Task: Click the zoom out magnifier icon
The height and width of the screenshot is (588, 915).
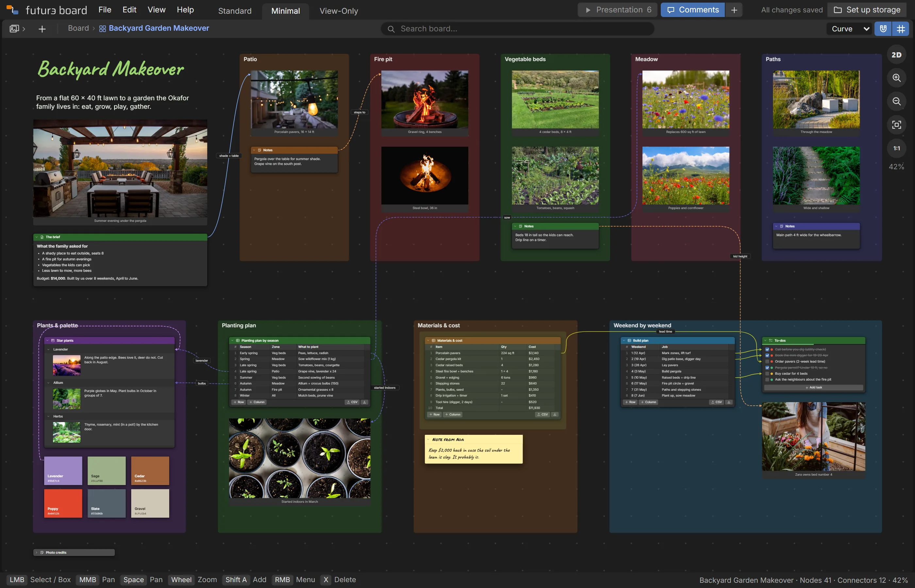Action: pyautogui.click(x=896, y=101)
